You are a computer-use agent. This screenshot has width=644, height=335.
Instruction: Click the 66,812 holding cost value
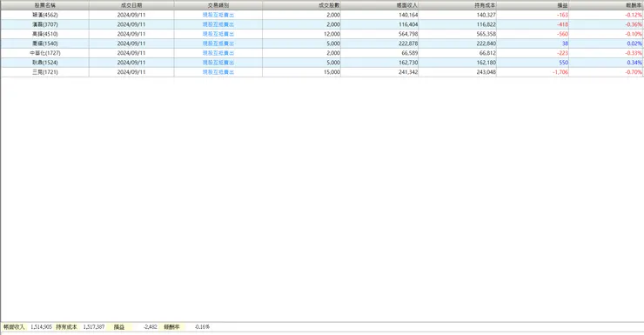tap(487, 53)
